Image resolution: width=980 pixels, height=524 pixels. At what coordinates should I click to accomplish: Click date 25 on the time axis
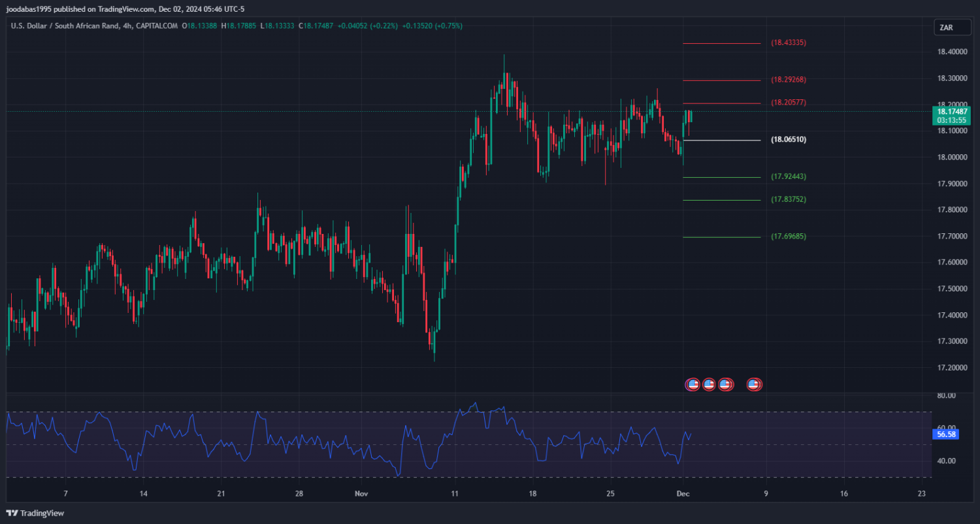click(610, 494)
